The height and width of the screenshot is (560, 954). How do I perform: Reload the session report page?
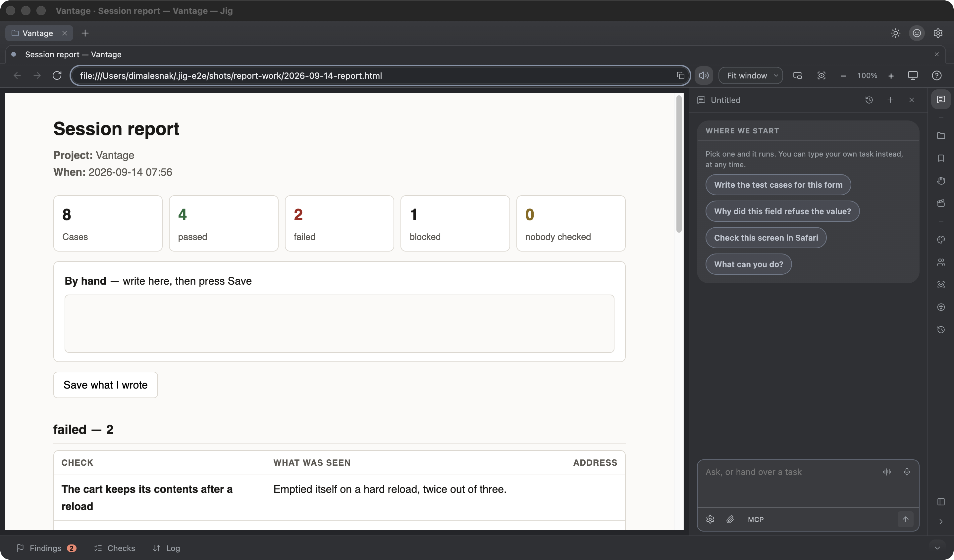click(57, 76)
